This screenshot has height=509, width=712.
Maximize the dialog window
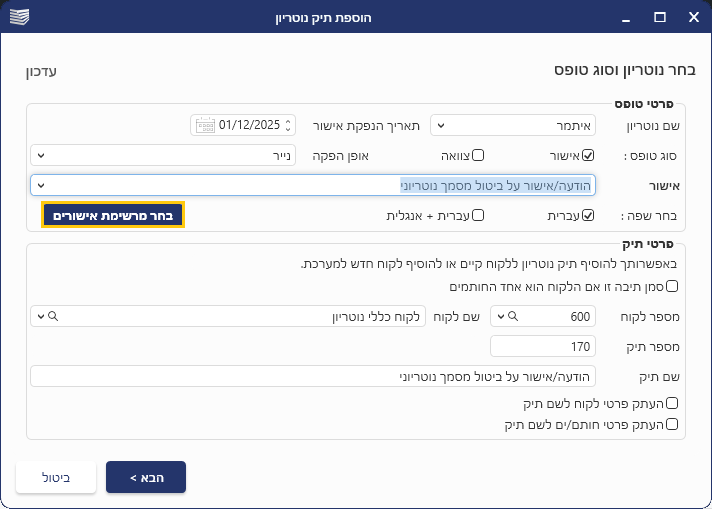pos(659,18)
